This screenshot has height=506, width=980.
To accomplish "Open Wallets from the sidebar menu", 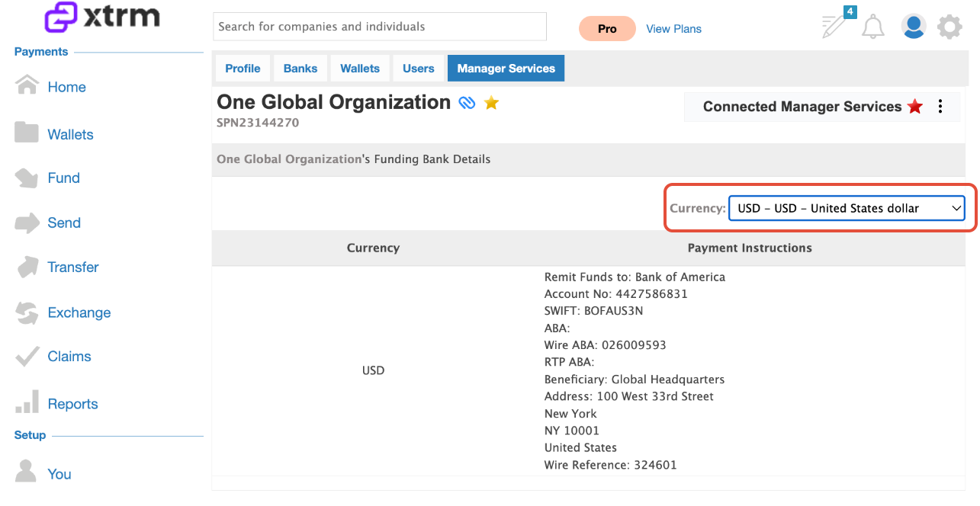I will coord(70,134).
